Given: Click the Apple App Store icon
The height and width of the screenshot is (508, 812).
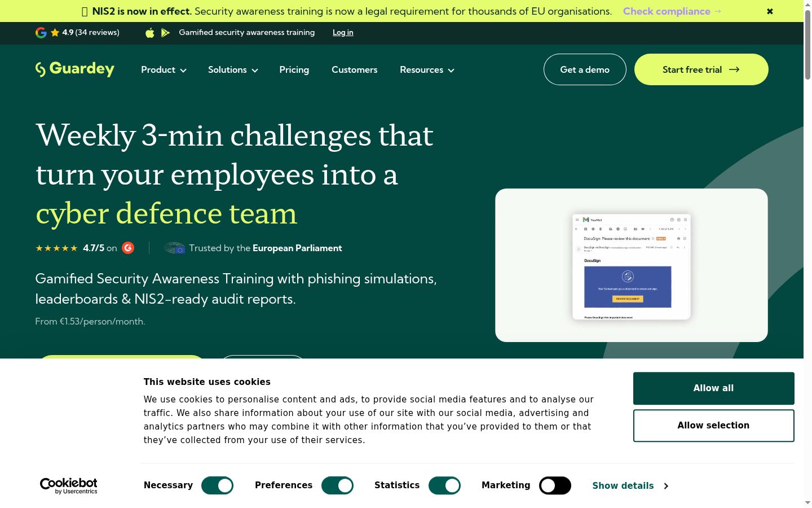Looking at the screenshot, I should click(150, 33).
